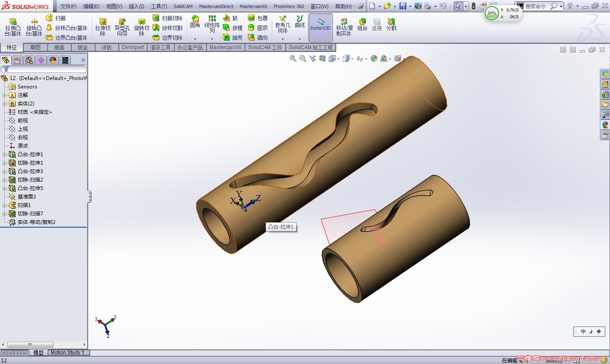Choose the Draft tool (拔模)
610x364 pixels.
233,28
